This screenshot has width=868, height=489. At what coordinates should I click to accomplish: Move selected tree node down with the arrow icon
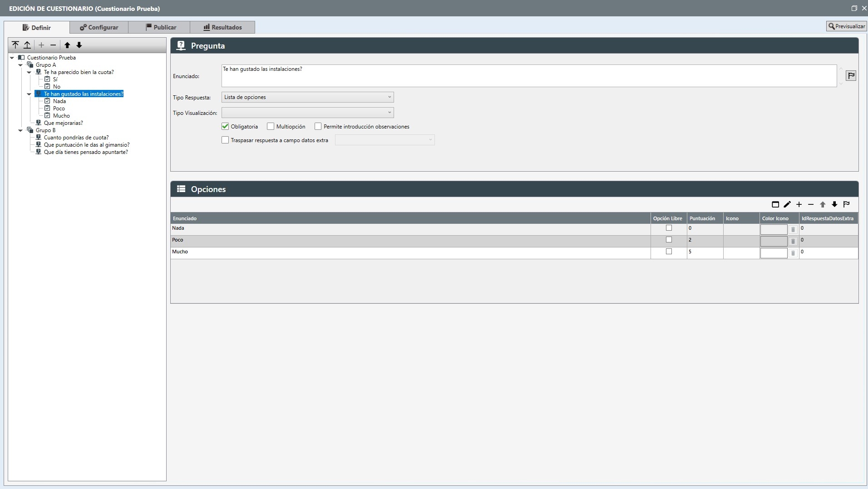coord(79,45)
